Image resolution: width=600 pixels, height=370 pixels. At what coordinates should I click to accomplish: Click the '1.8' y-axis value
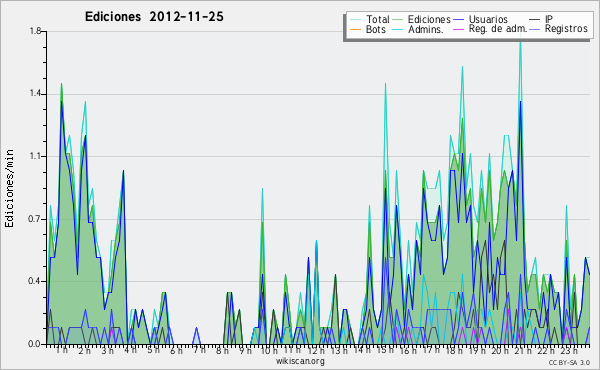click(35, 31)
